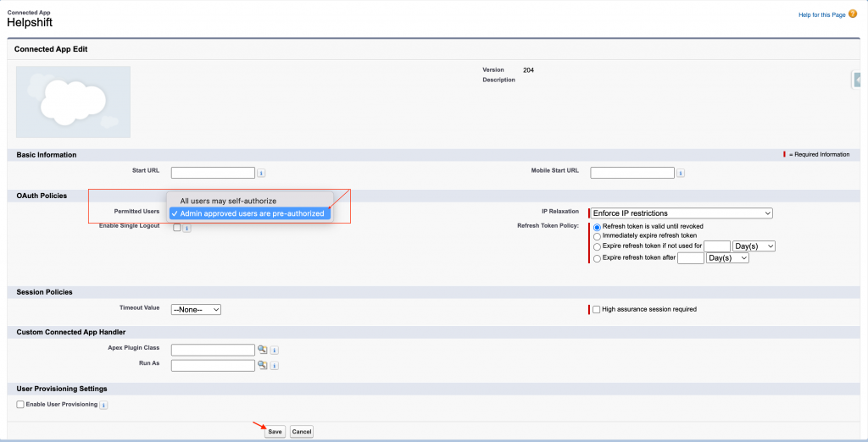This screenshot has width=868, height=442.
Task: Open the IP Relaxation dropdown
Action: [x=681, y=213]
